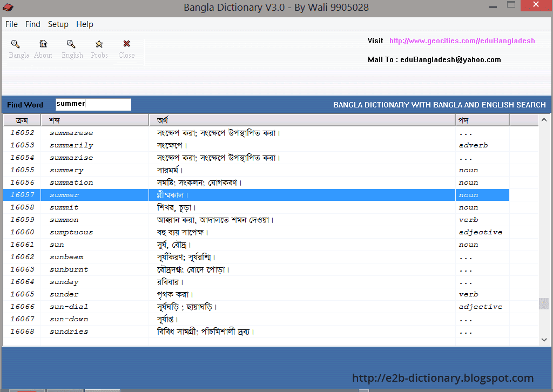
Task: Click the Find Word input field
Action: point(93,104)
